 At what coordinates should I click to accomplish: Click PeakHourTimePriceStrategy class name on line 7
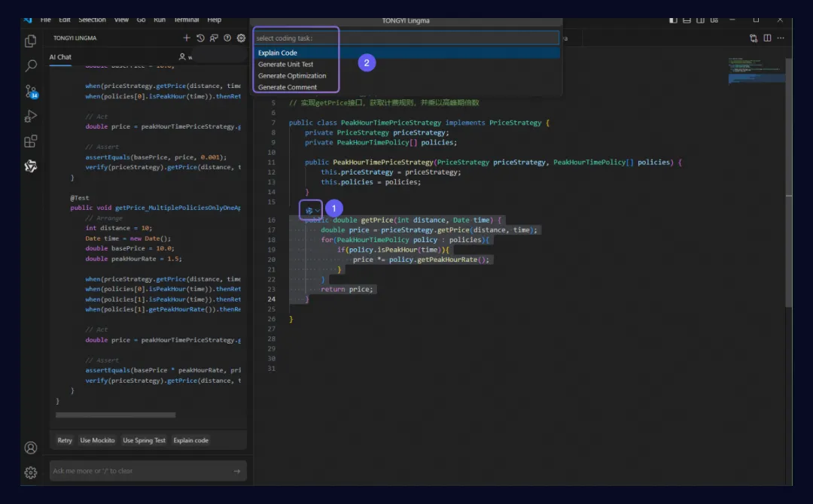pos(391,123)
